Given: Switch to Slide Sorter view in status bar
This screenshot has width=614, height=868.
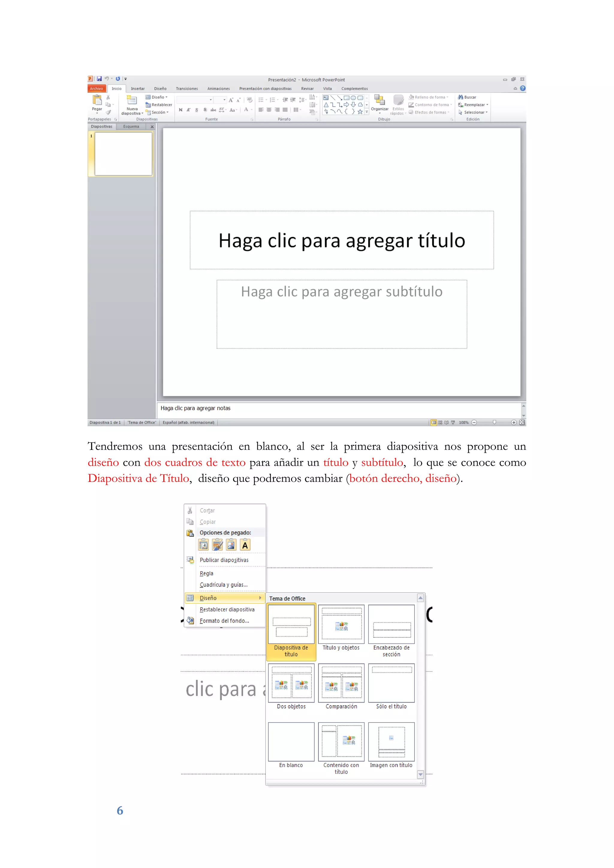Looking at the screenshot, I should [x=440, y=422].
